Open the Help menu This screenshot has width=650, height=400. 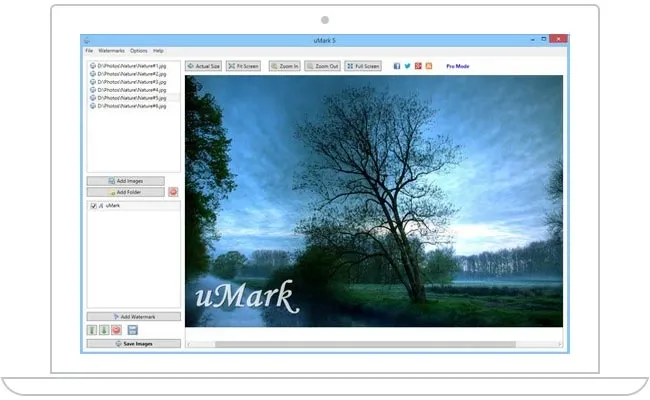158,51
